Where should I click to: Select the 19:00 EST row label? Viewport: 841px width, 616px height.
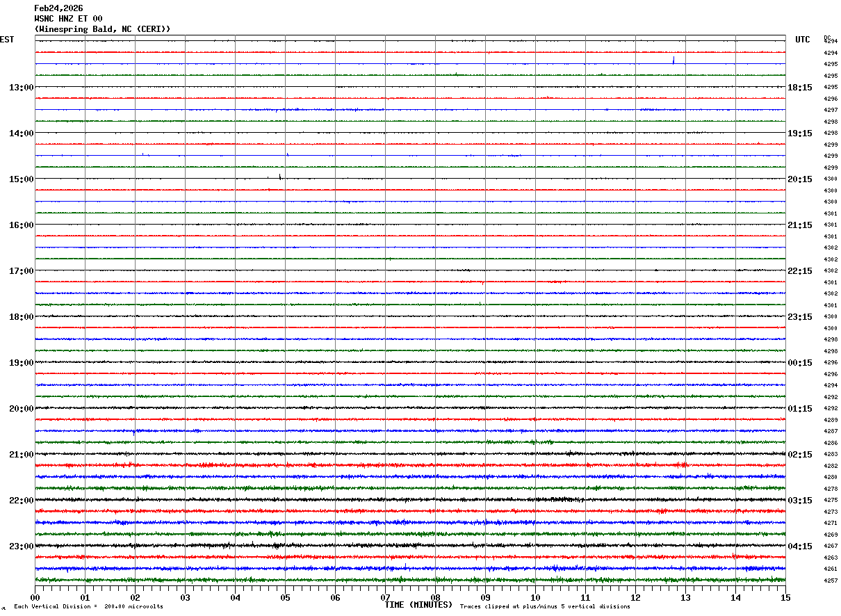tap(21, 363)
